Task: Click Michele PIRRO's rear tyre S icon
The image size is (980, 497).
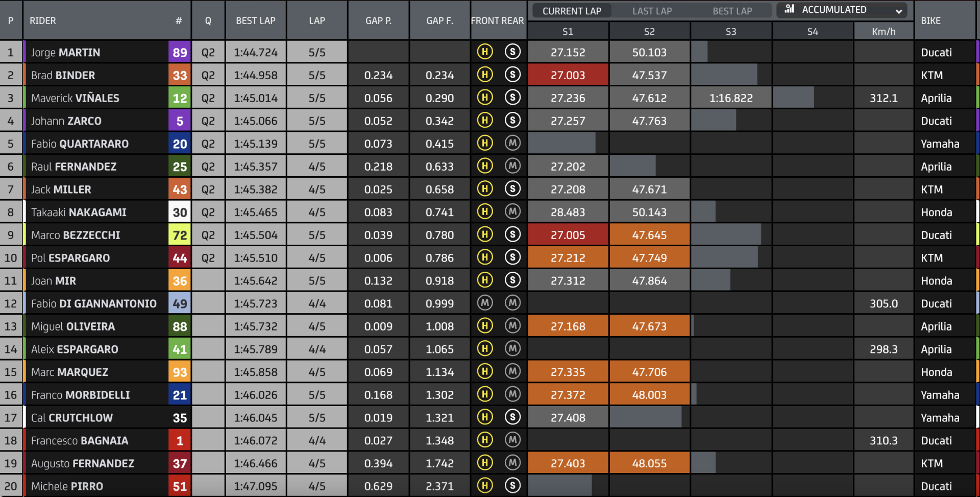Action: pos(512,485)
